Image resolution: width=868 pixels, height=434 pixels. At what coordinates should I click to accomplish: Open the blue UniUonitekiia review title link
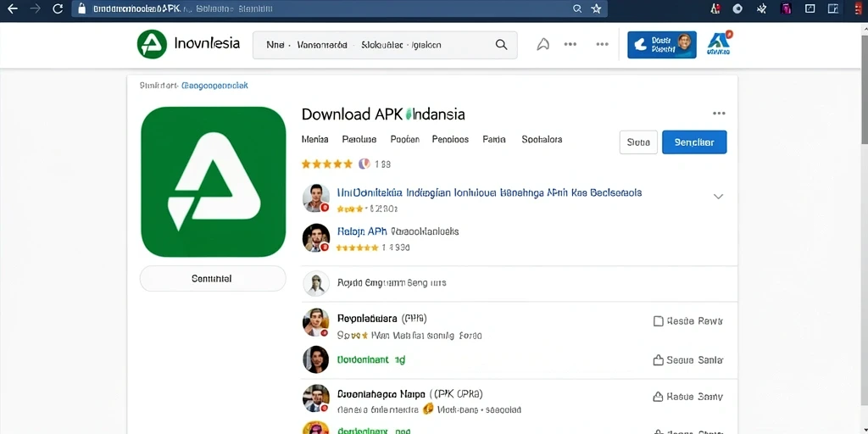489,193
